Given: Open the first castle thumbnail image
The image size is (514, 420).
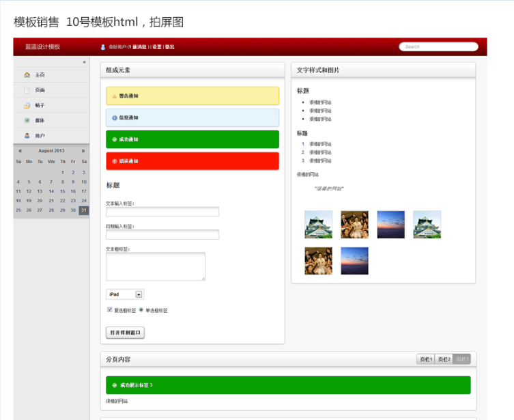Looking at the screenshot, I should coord(318,225).
